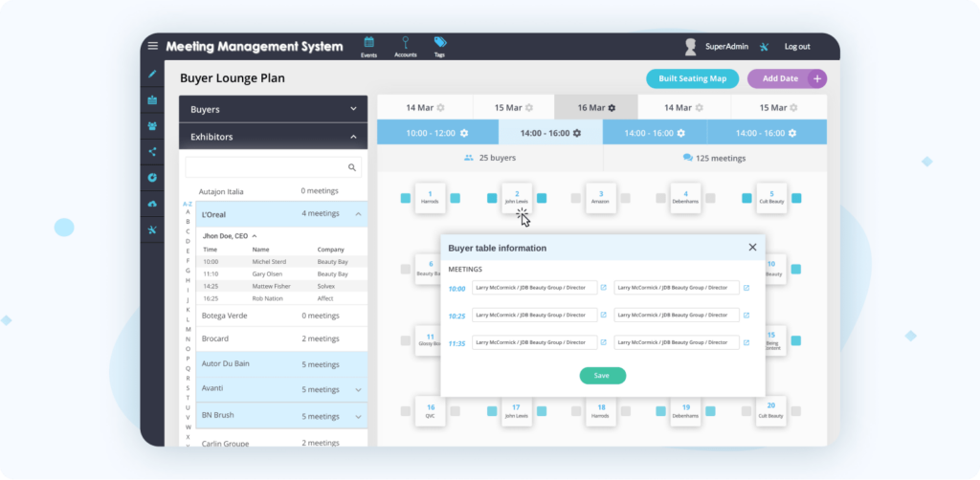Collapse the Exhibitors panel chevron

pyautogui.click(x=354, y=136)
